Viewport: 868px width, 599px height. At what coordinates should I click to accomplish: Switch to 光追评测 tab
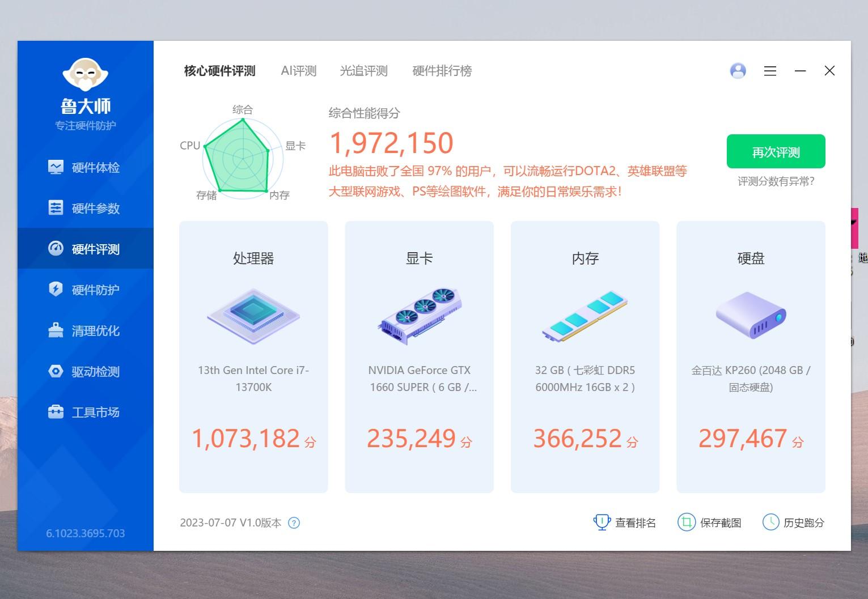pyautogui.click(x=364, y=71)
